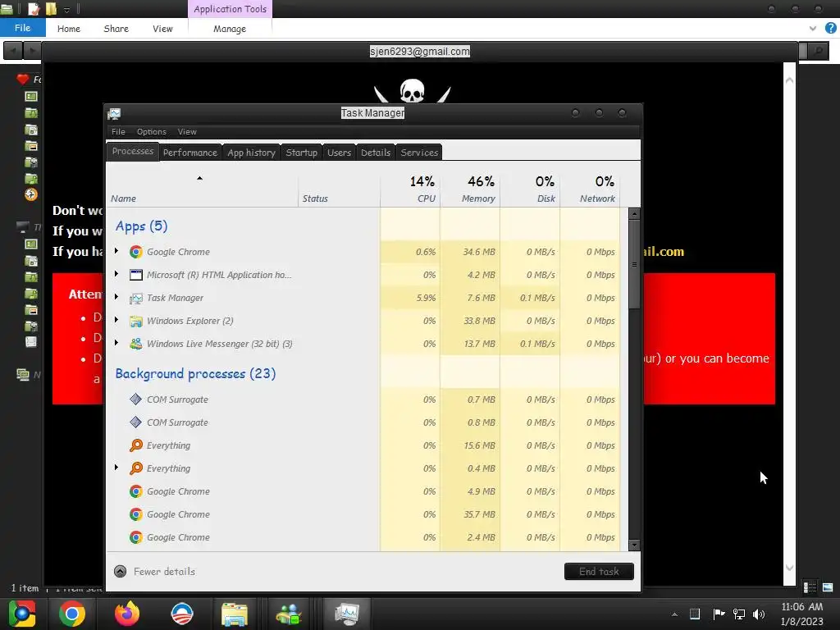
Task: Open Action Center flag icon
Action: tap(719, 614)
